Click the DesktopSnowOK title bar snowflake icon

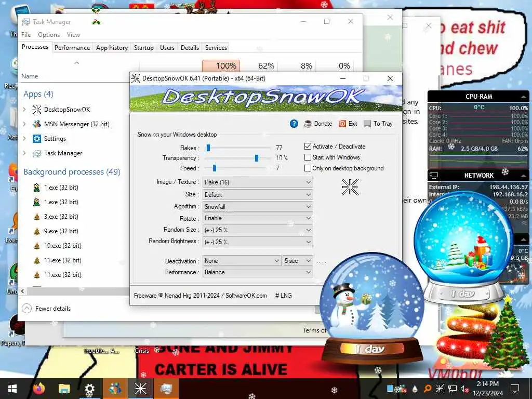pyautogui.click(x=136, y=78)
